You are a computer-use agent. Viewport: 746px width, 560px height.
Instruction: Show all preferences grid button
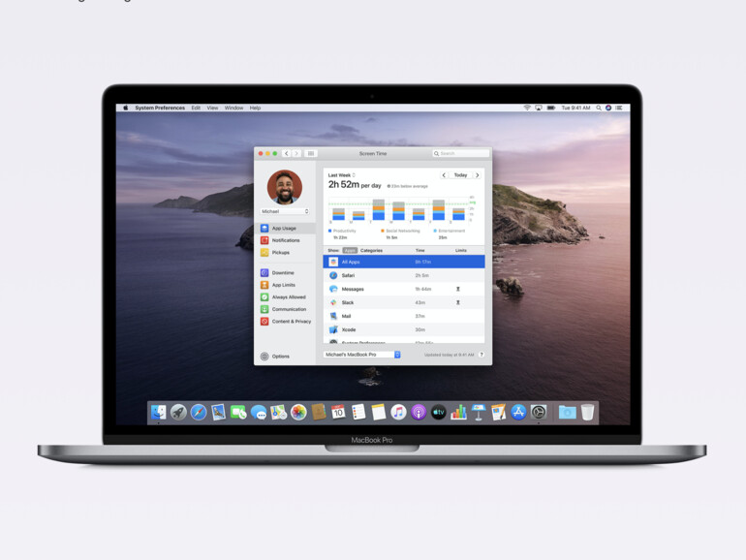(311, 154)
